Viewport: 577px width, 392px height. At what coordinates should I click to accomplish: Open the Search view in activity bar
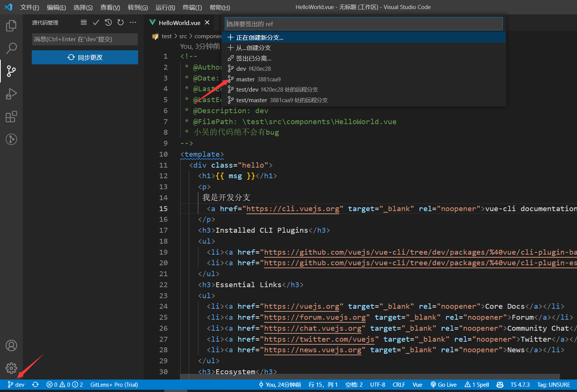tap(11, 48)
